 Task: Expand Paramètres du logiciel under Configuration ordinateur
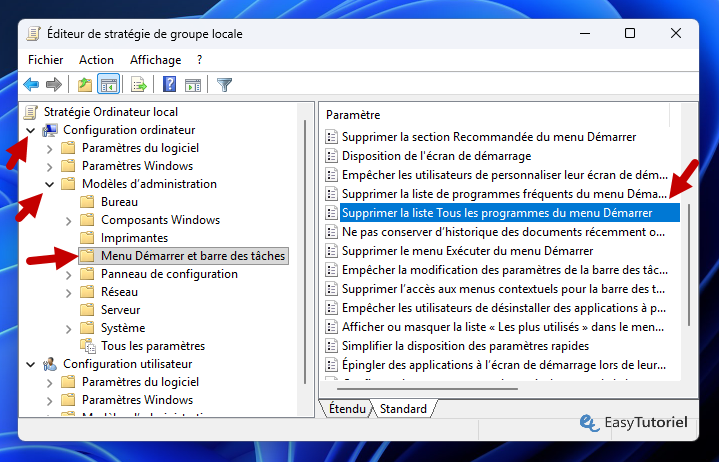point(50,148)
